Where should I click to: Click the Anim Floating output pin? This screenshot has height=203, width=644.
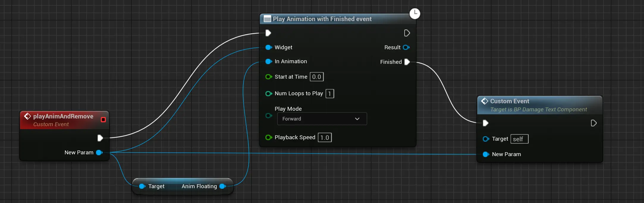pyautogui.click(x=222, y=186)
